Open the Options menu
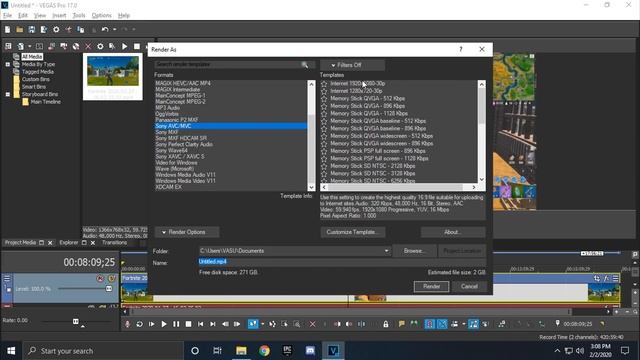Image resolution: width=640 pixels, height=360 pixels. tap(102, 16)
